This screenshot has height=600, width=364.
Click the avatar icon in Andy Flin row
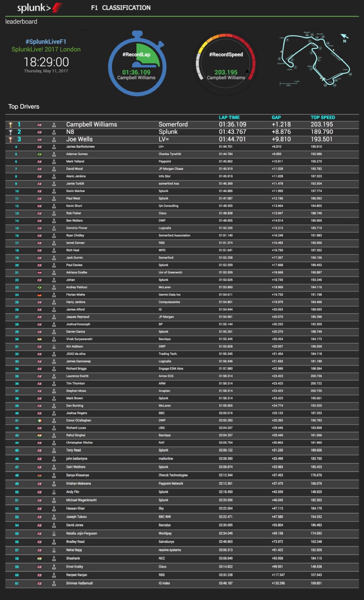54,492
